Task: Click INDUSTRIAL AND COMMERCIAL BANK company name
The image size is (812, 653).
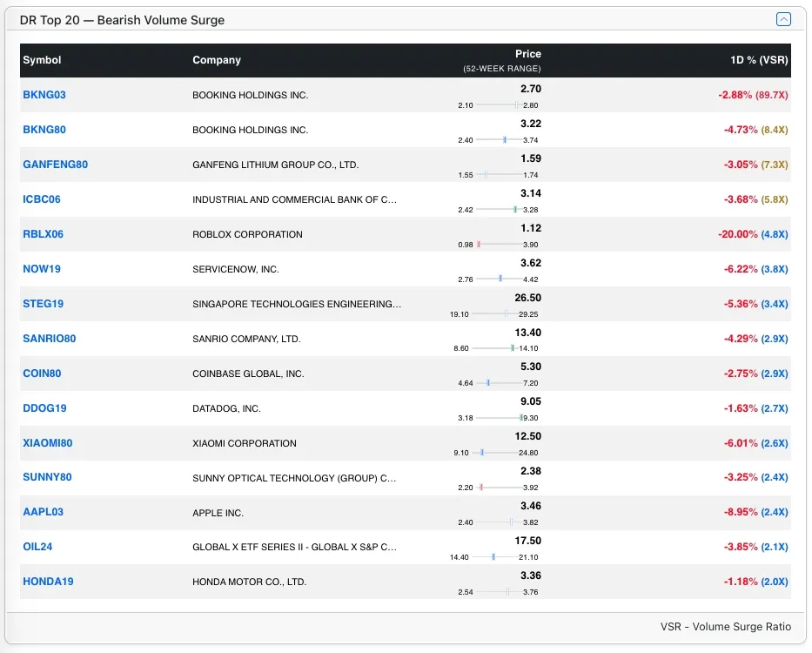Action: point(295,199)
